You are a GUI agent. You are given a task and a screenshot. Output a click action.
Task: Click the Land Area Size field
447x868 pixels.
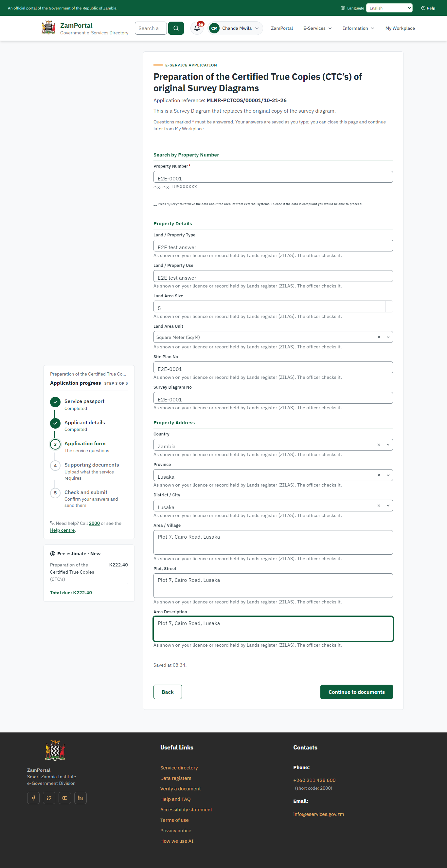coord(273,306)
